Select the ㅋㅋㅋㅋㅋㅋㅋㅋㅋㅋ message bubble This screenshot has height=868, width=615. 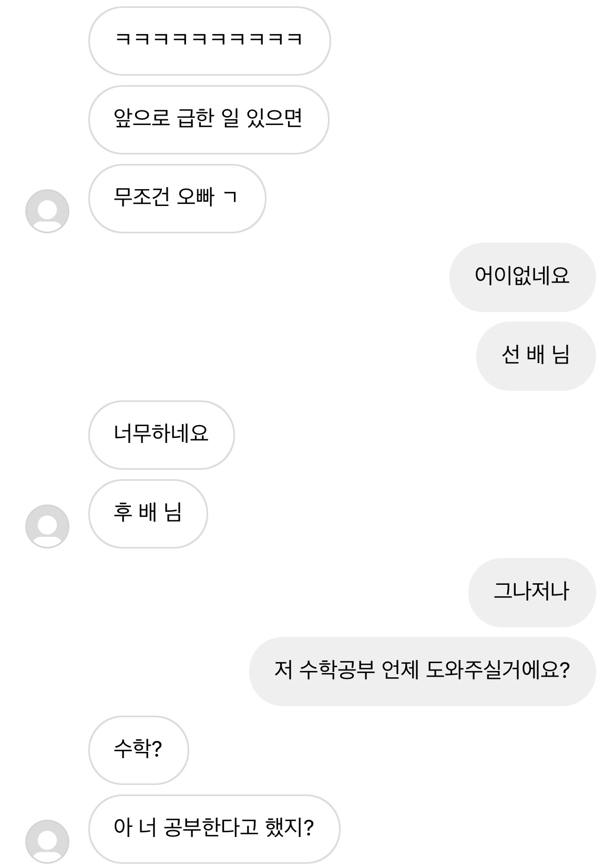click(x=209, y=40)
